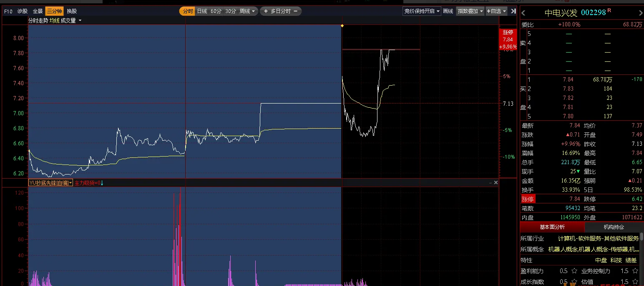Open the YU抄底先锋 indicator selector dropdown
The width and height of the screenshot is (644, 286).
point(70,183)
